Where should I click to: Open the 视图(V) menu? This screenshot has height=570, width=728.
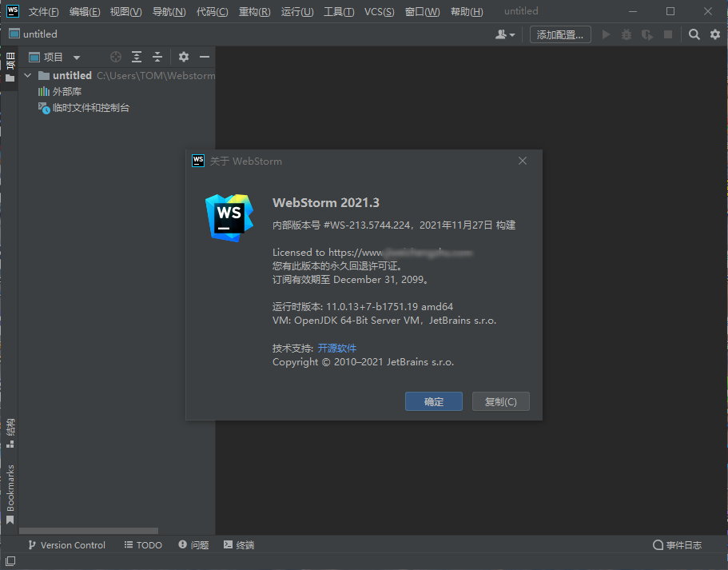[x=125, y=12]
